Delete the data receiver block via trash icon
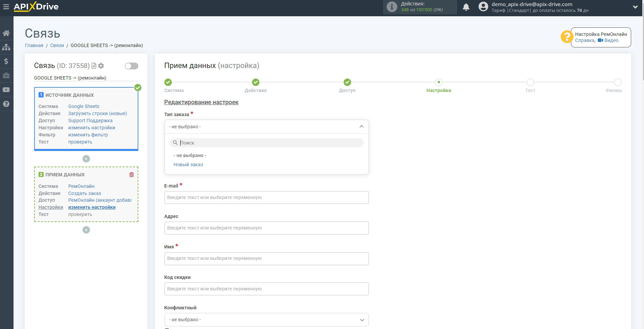The width and height of the screenshot is (644, 329). [x=132, y=175]
